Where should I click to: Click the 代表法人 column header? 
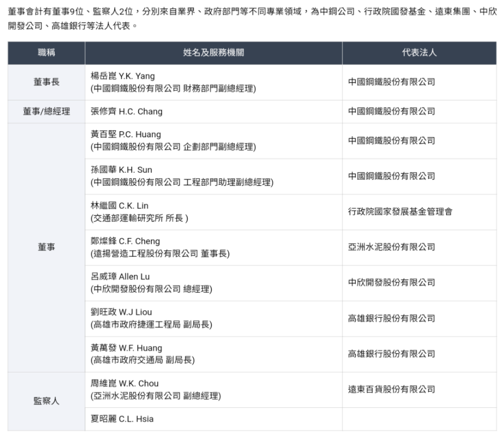tap(419, 53)
